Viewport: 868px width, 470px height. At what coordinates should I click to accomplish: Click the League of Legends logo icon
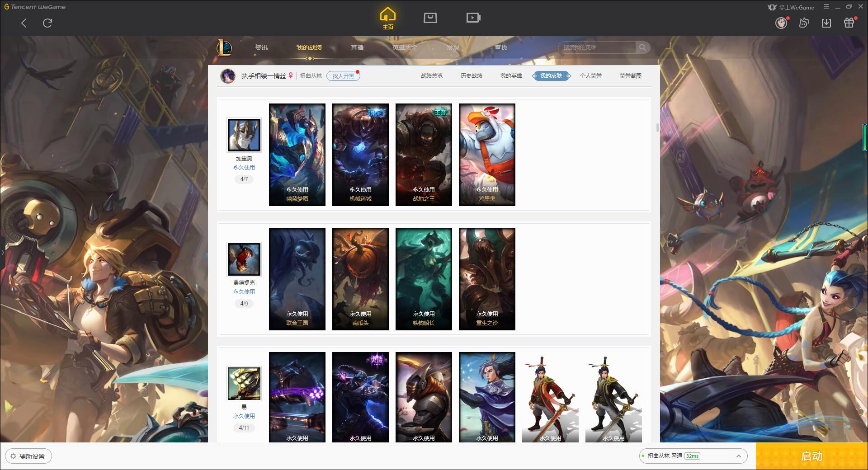[x=224, y=47]
